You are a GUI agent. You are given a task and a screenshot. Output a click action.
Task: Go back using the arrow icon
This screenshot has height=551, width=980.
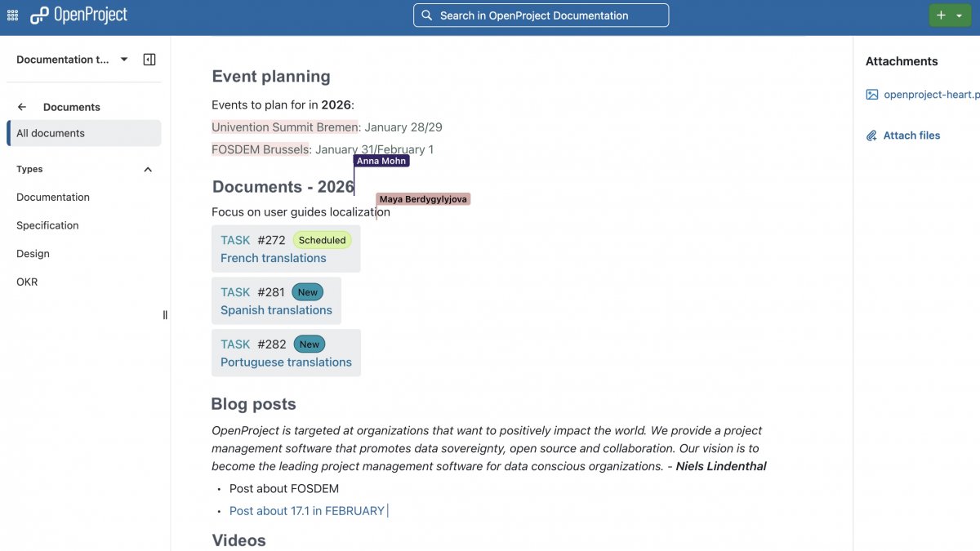(22, 107)
